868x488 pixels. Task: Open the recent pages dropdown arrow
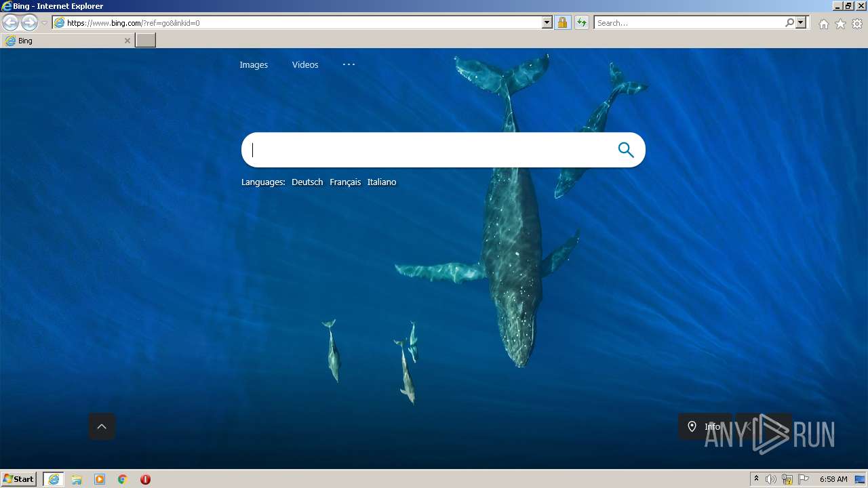coord(44,23)
